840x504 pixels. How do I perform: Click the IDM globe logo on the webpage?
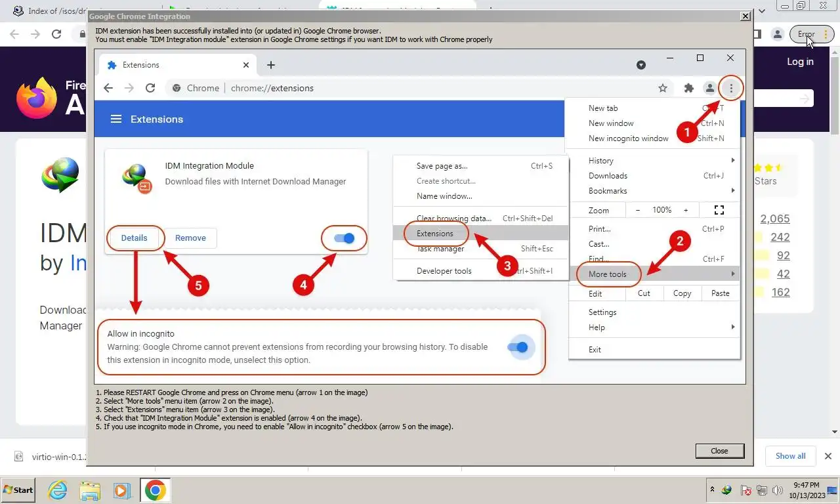(60, 175)
